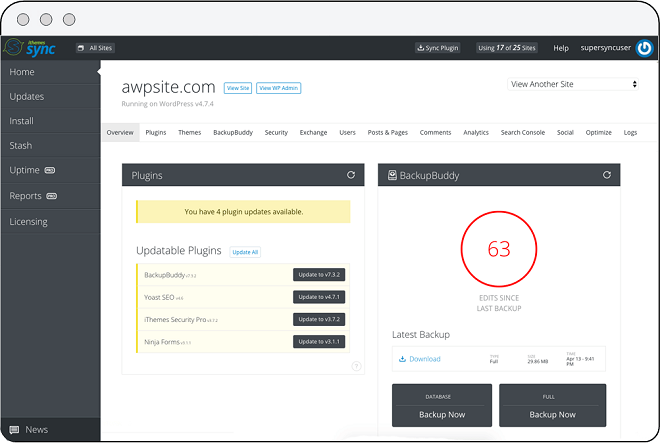Click the Download latest backup link
The width and height of the screenshot is (660, 443).
tap(425, 359)
